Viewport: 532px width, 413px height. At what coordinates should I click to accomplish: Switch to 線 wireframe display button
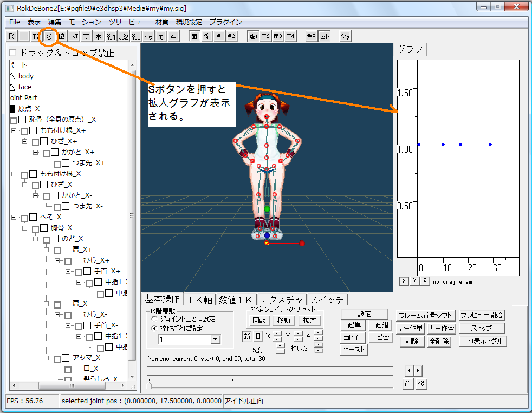coord(206,36)
